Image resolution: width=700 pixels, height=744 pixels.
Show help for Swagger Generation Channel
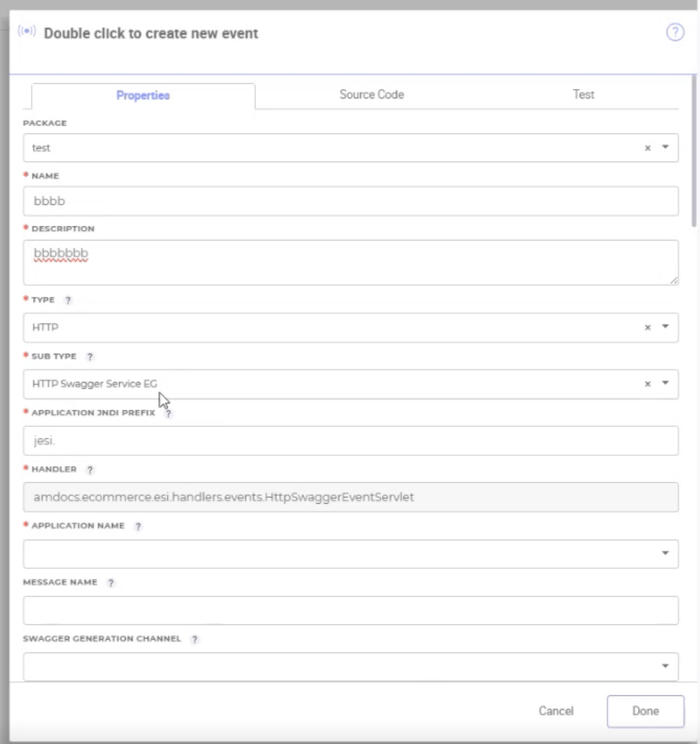195,640
